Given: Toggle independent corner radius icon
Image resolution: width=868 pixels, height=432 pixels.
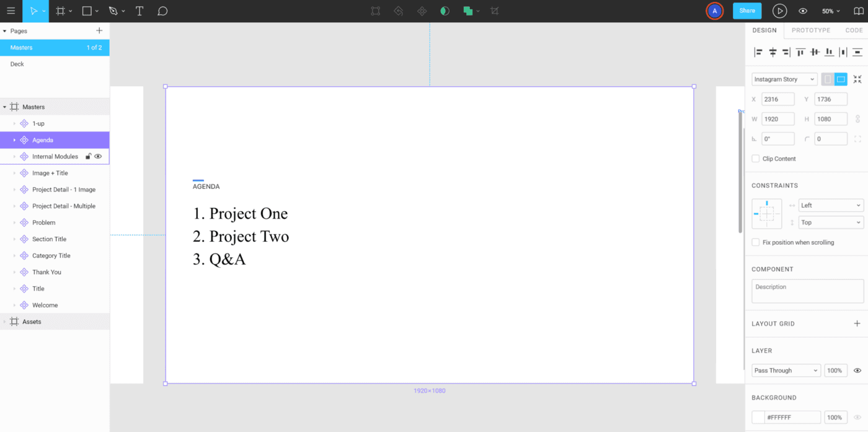Looking at the screenshot, I should coord(857,139).
